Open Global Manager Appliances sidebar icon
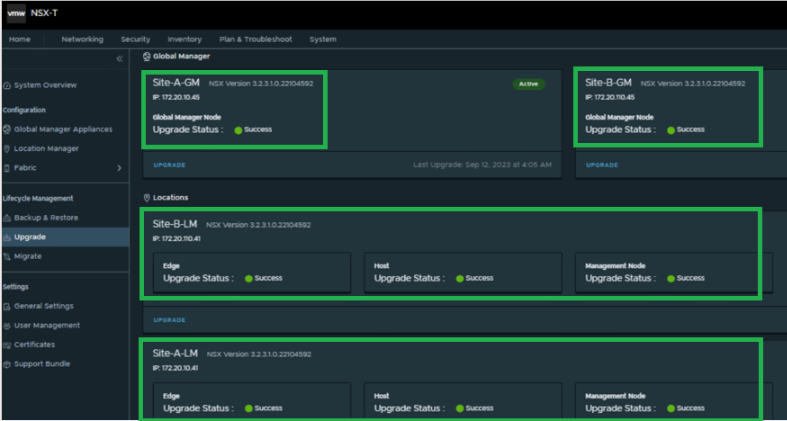 pyautogui.click(x=7, y=129)
